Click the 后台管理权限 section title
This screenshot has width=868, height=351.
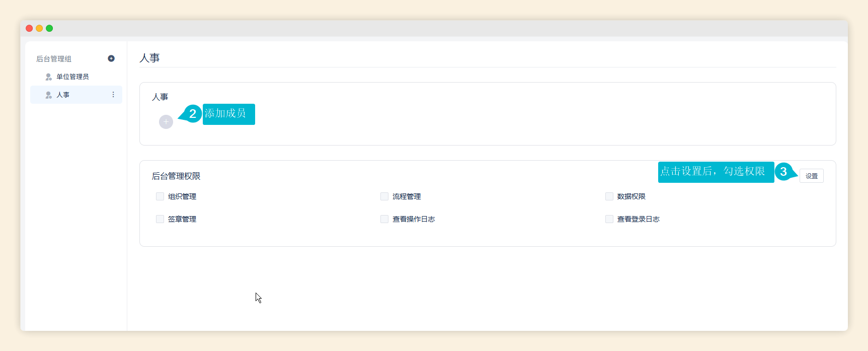[176, 176]
